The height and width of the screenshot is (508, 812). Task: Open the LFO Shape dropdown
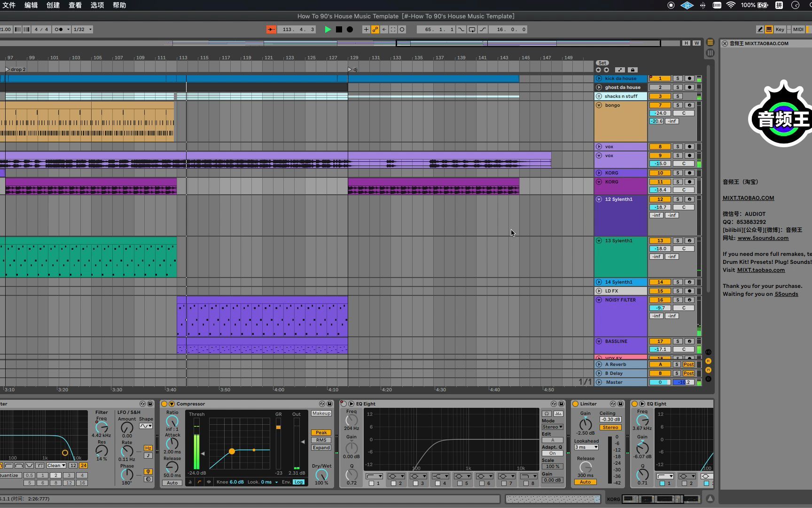[146, 426]
